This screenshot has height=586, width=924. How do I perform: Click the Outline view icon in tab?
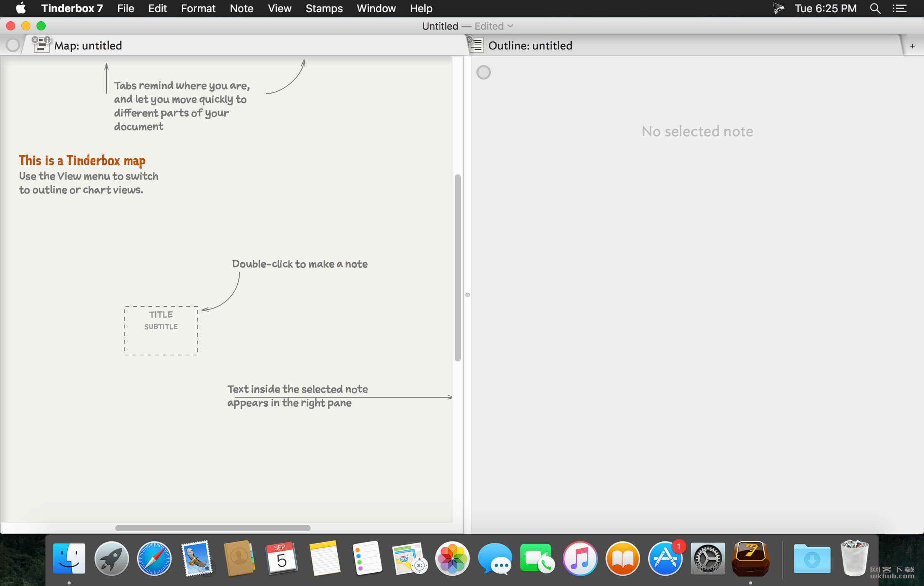[477, 46]
